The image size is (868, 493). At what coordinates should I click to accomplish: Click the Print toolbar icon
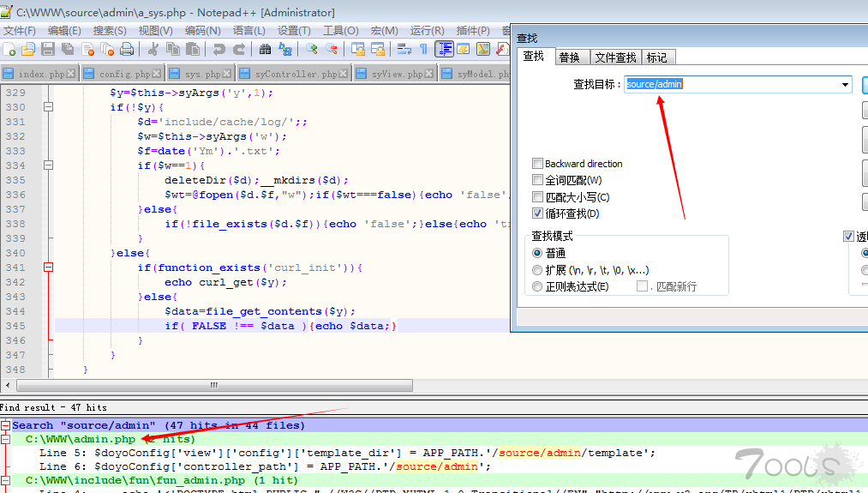[x=128, y=50]
